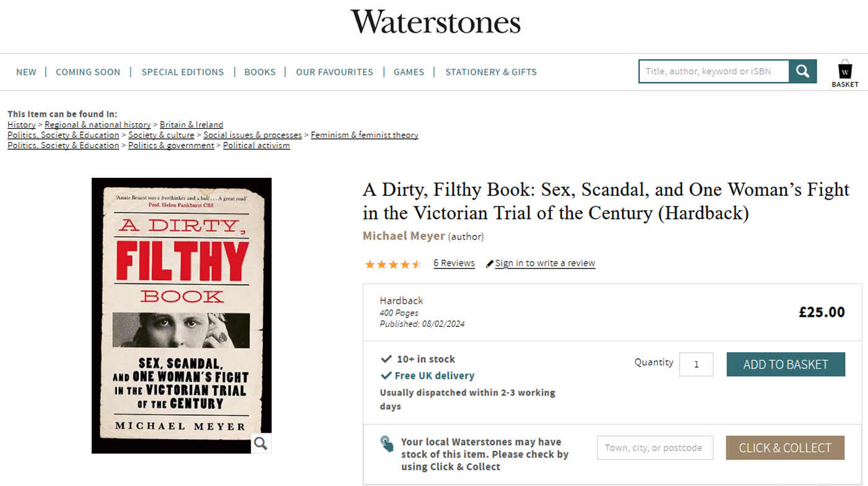Click the magnifying glass search button
The image size is (868, 486).
point(803,71)
